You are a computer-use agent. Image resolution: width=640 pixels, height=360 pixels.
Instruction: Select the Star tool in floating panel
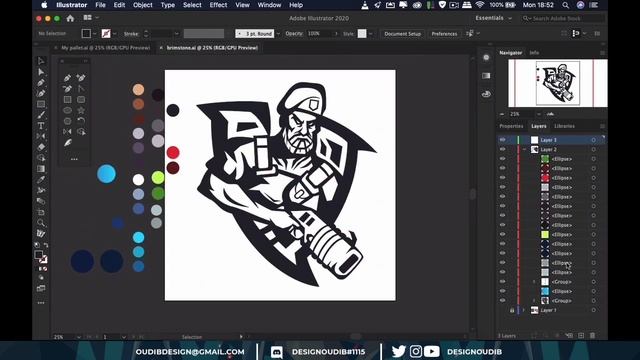[81, 110]
